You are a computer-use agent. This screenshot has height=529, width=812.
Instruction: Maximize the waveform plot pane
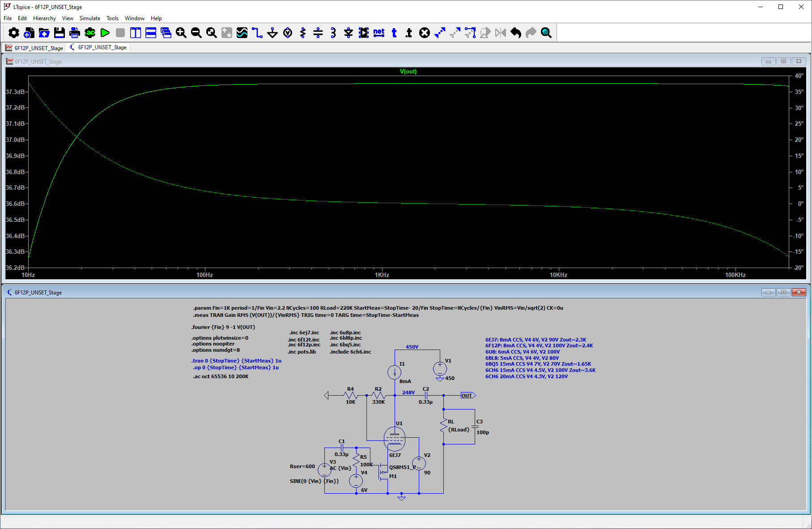pyautogui.click(x=783, y=61)
